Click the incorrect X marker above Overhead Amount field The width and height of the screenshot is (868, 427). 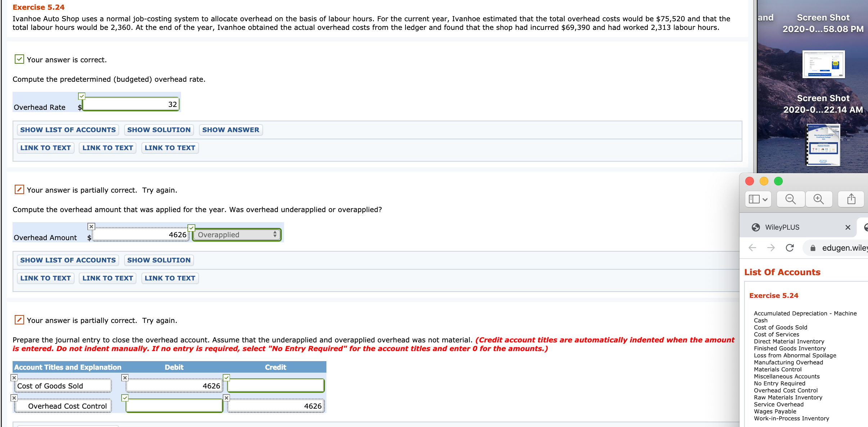(x=91, y=226)
